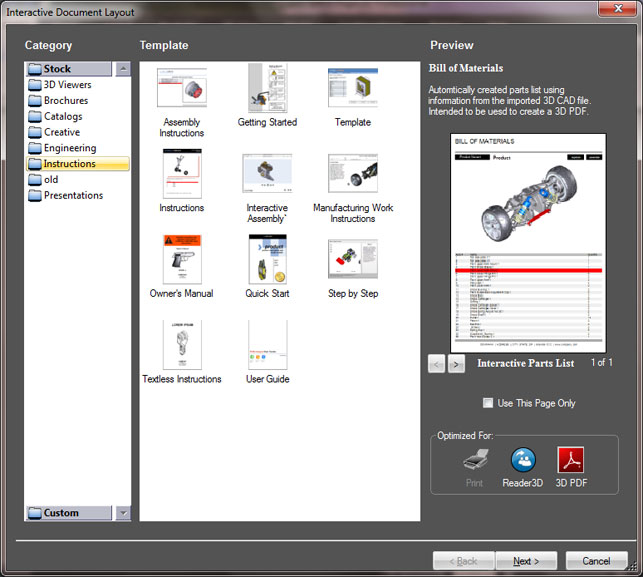Screen dimensions: 643x577
Task: Click the Next button
Action: tap(526, 561)
